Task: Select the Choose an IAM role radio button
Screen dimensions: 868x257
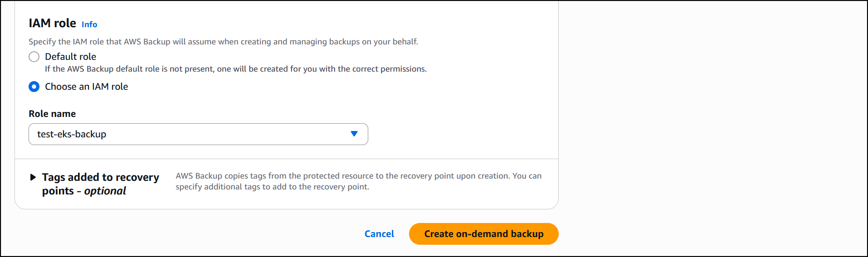Action: tap(34, 87)
